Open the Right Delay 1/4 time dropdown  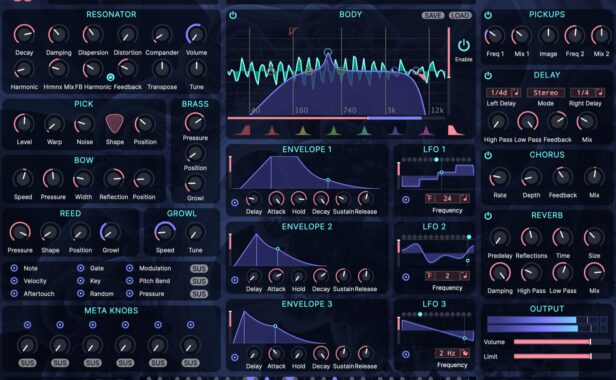point(587,93)
